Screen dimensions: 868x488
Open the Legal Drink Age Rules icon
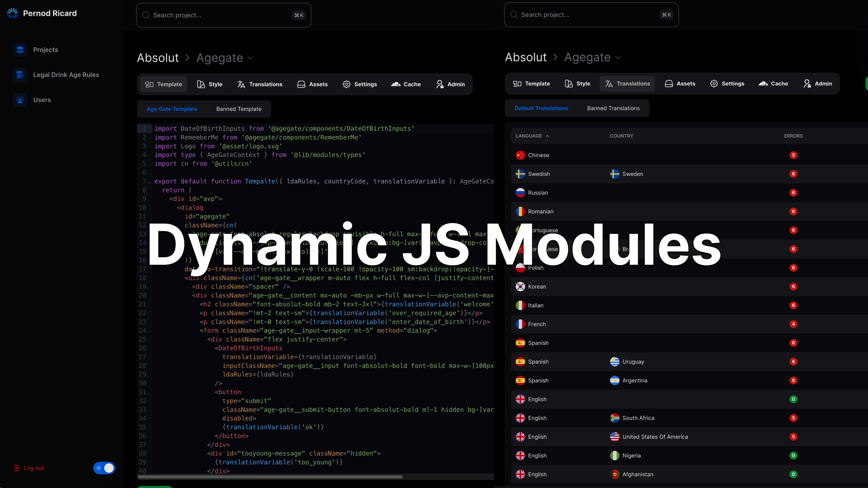(x=20, y=75)
